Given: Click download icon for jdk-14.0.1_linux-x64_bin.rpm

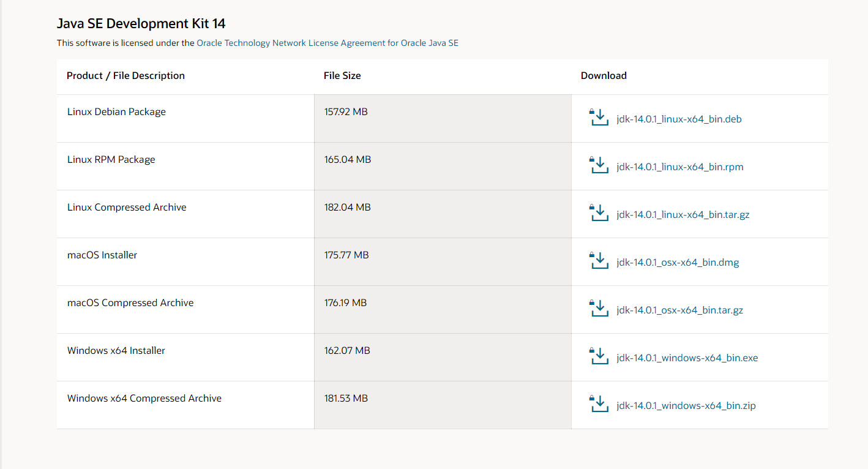Looking at the screenshot, I should [x=599, y=165].
